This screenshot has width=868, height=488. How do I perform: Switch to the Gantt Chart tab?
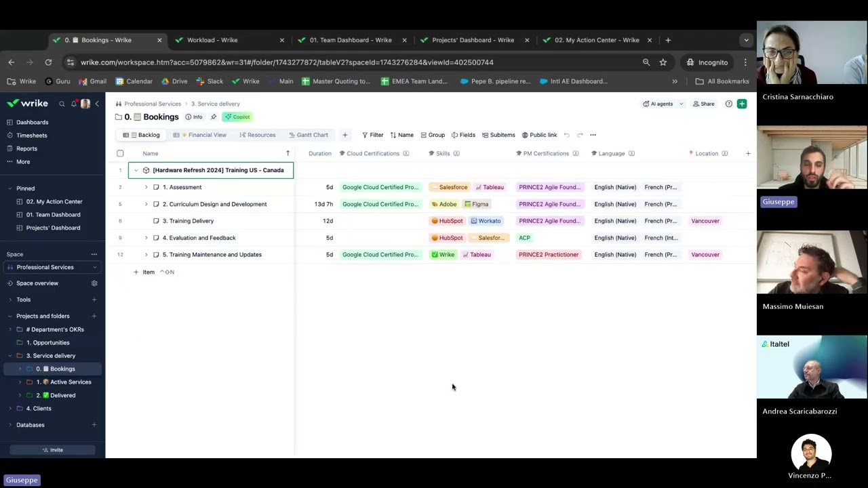(x=308, y=135)
